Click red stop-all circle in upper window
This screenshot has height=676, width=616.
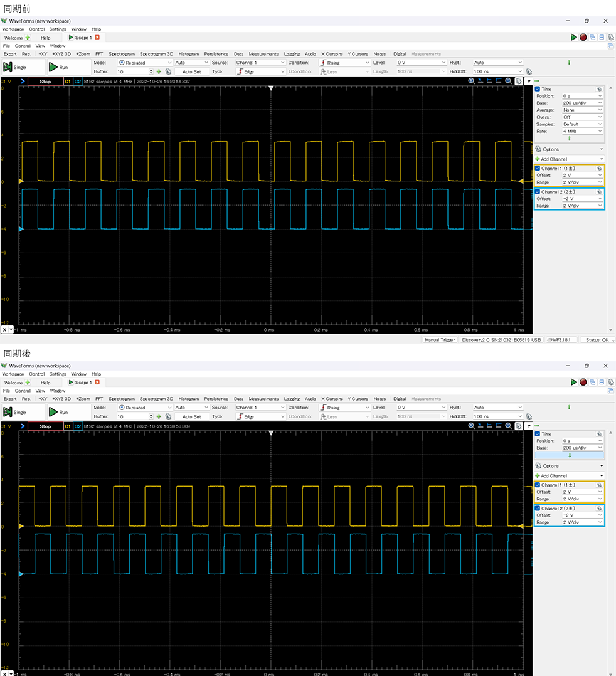tap(583, 38)
